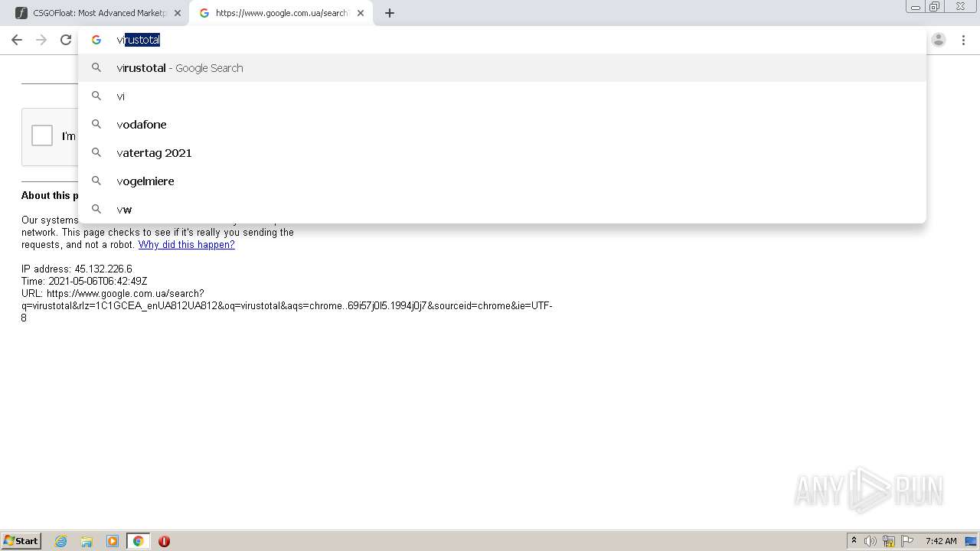The height and width of the screenshot is (551, 980).
Task: Open the Chrome profile avatar
Action: pos(939,40)
